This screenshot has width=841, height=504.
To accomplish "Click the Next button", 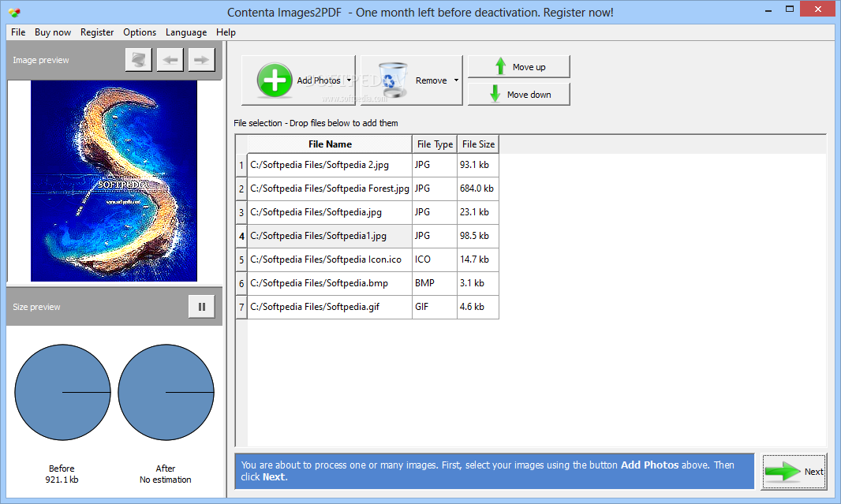I will pos(794,472).
